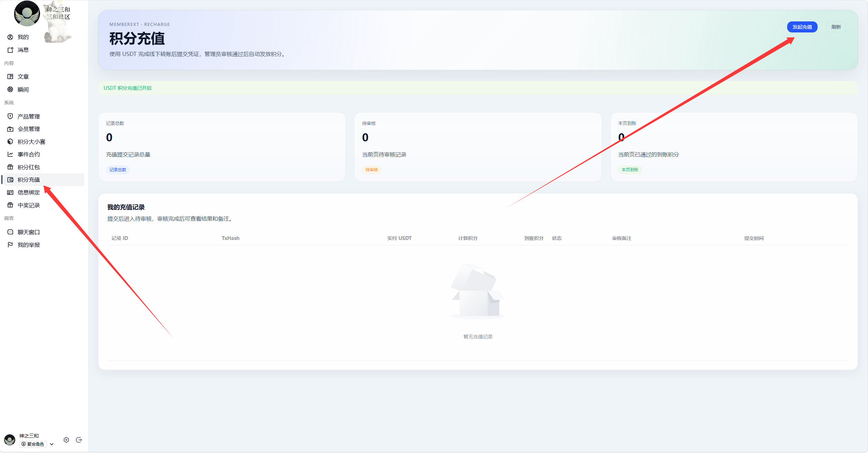Open the settings gear icon
Screen dimensions: 868x453
(66, 440)
